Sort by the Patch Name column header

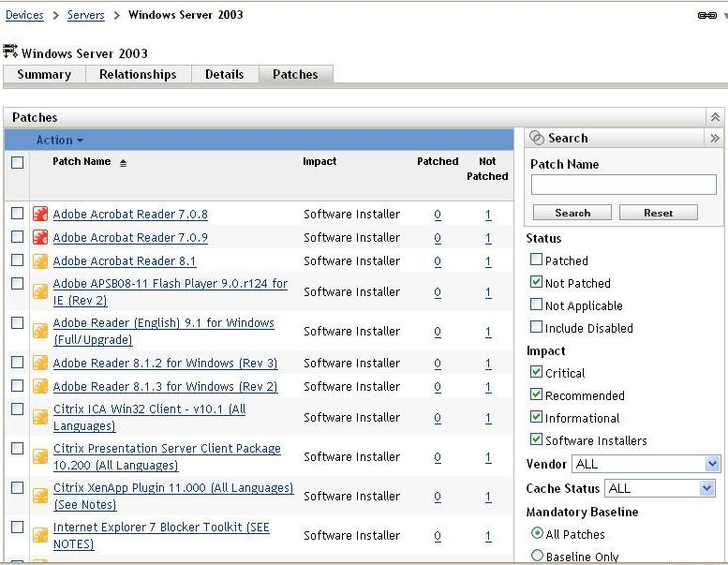pos(82,161)
